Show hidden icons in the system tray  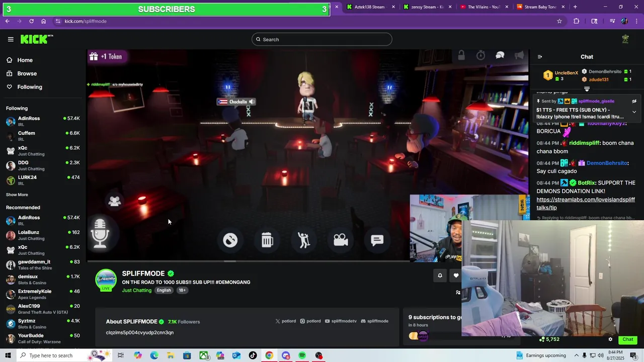577,355
